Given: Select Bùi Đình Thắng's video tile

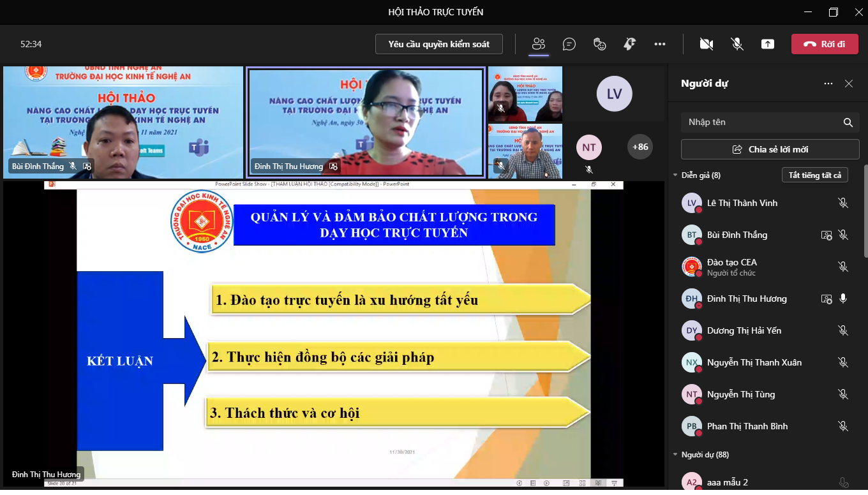Looking at the screenshot, I should [123, 122].
